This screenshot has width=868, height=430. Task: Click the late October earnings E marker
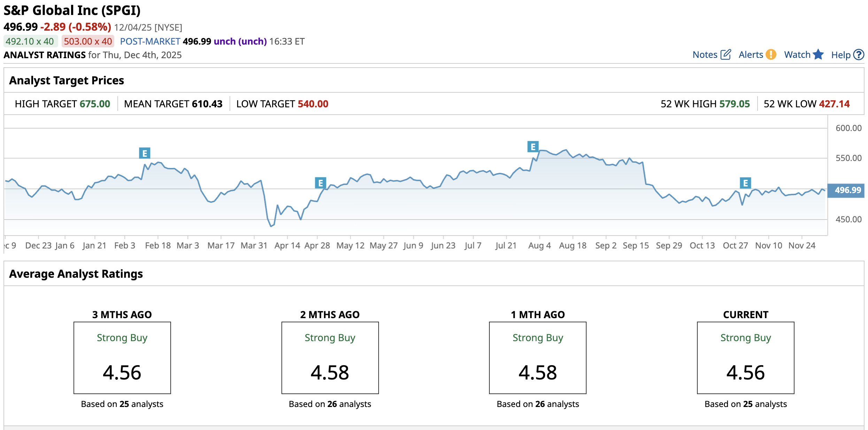745,183
